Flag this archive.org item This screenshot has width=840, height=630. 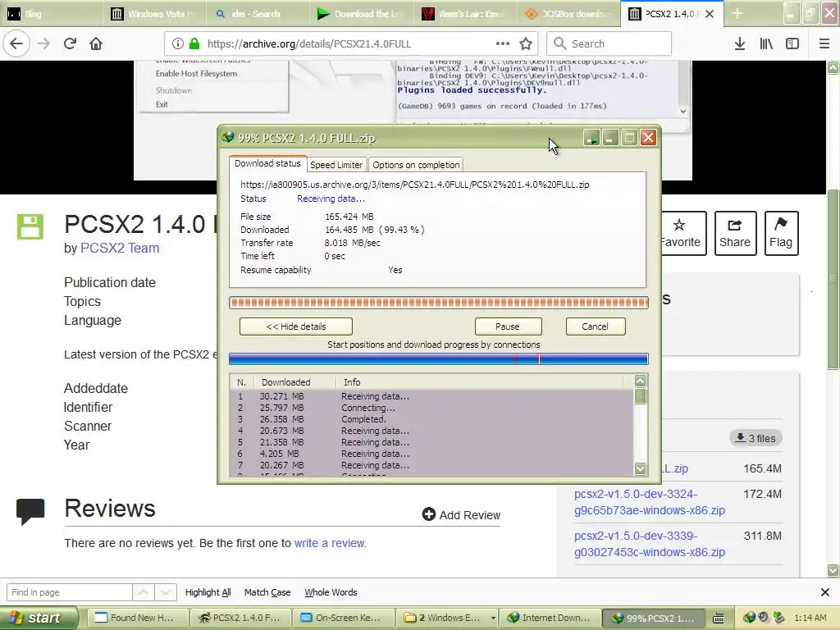coord(781,233)
